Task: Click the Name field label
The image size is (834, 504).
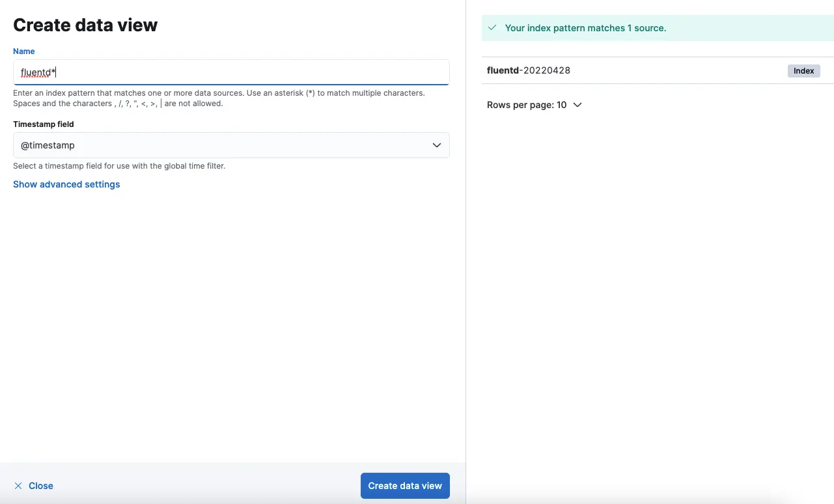Action: [24, 51]
